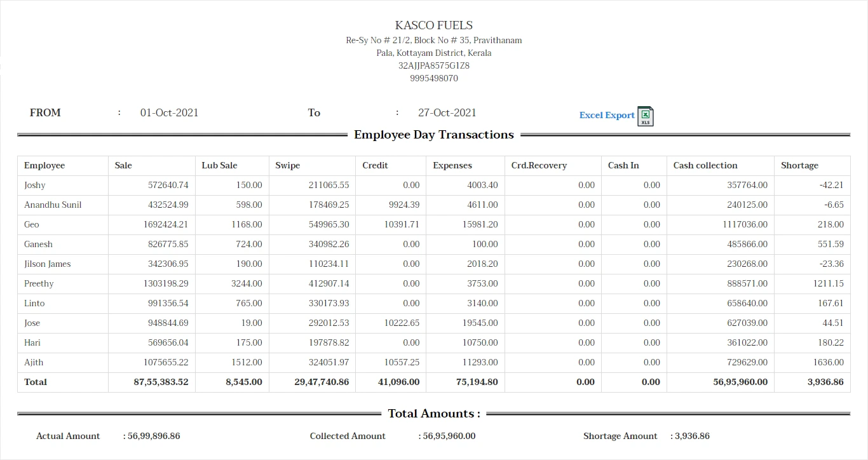
Task: Select the Employee column header
Action: click(x=44, y=165)
